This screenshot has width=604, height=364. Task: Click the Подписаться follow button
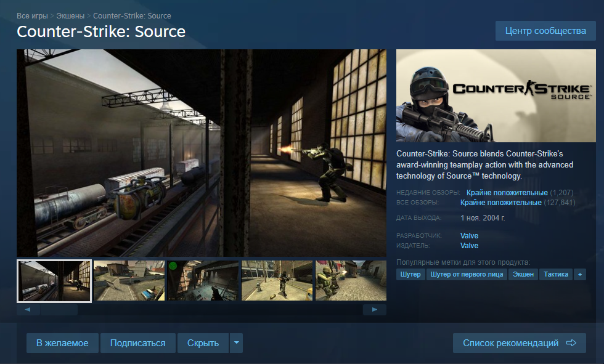tap(138, 343)
